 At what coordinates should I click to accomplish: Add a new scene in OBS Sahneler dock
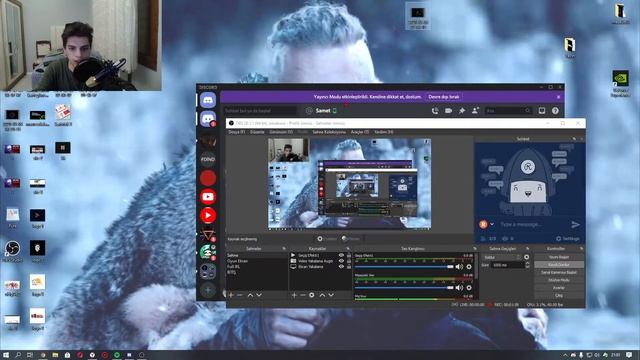tap(231, 295)
